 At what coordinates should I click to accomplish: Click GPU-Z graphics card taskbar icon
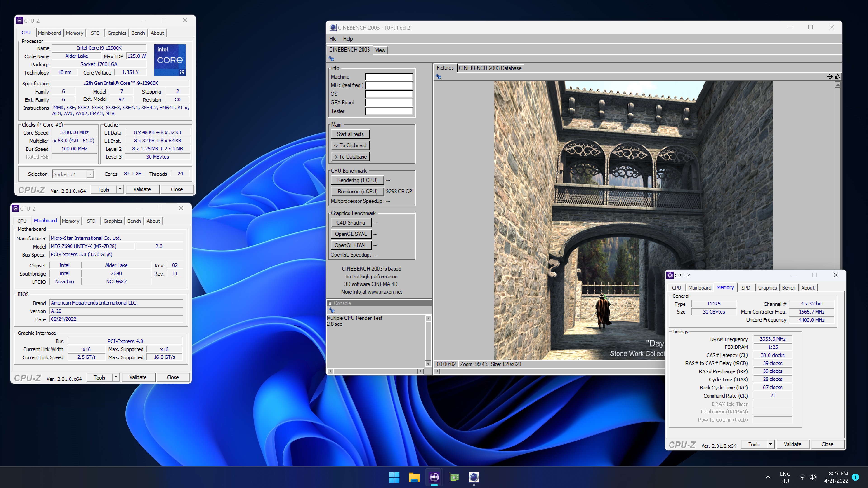point(454,477)
